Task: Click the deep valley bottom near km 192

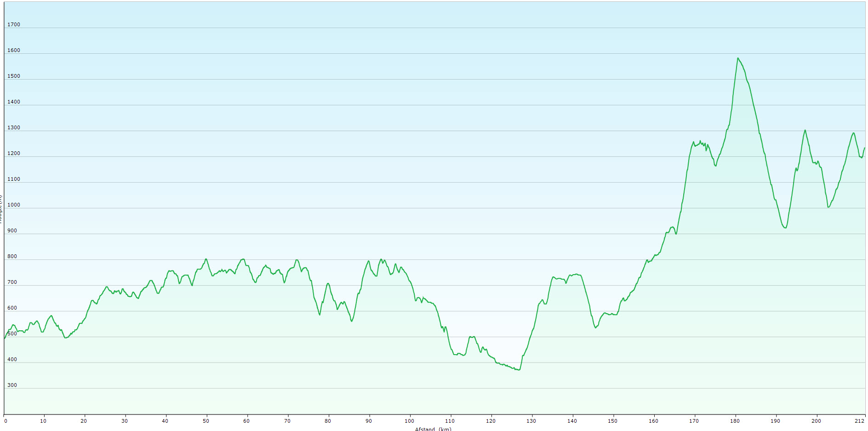Action: [x=785, y=228]
